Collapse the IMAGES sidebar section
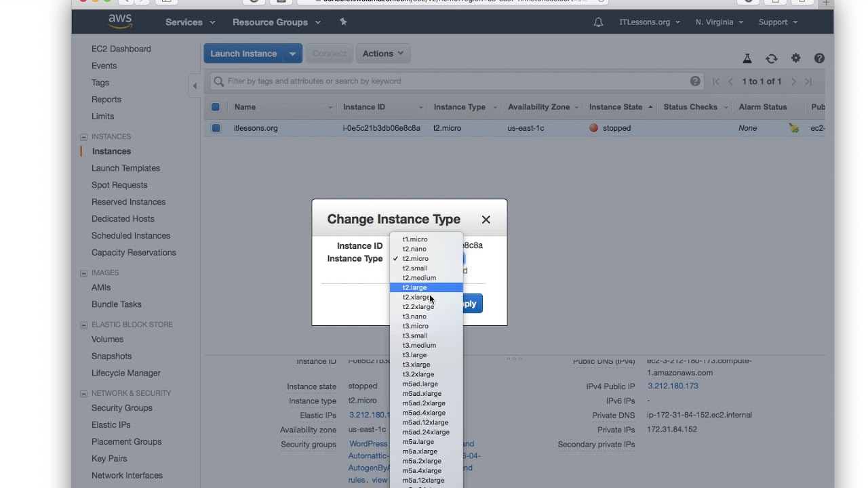 (83, 273)
